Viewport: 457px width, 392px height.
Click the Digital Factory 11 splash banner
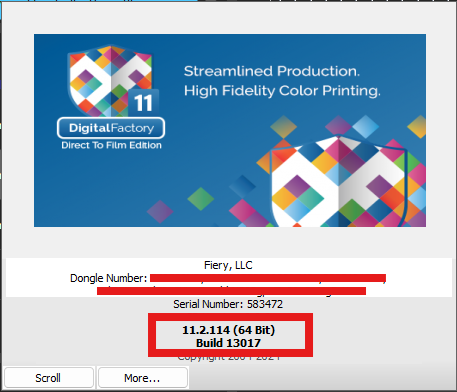pos(230,130)
